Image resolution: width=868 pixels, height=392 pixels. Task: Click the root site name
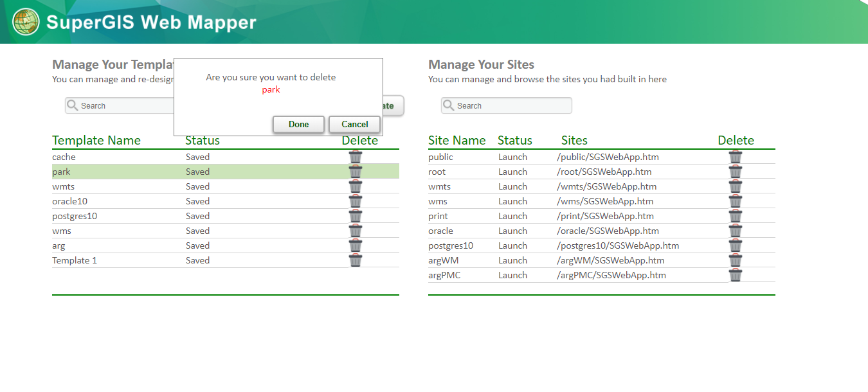pos(437,172)
